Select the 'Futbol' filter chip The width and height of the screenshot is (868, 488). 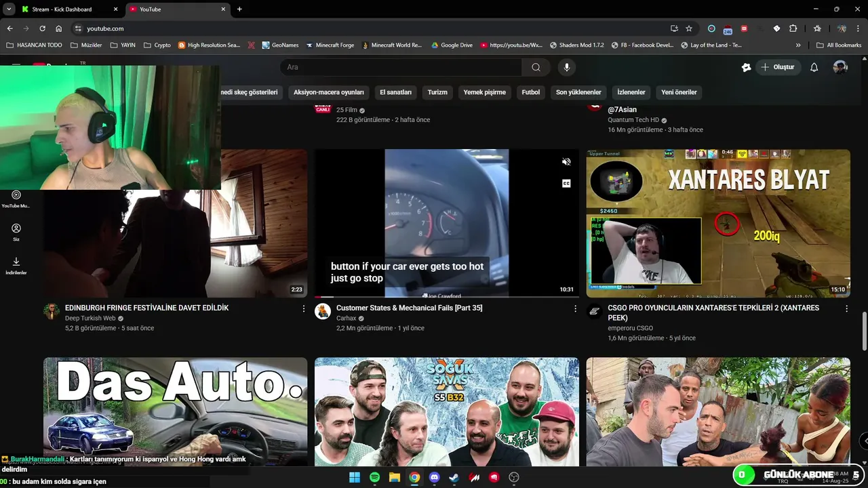click(x=531, y=92)
